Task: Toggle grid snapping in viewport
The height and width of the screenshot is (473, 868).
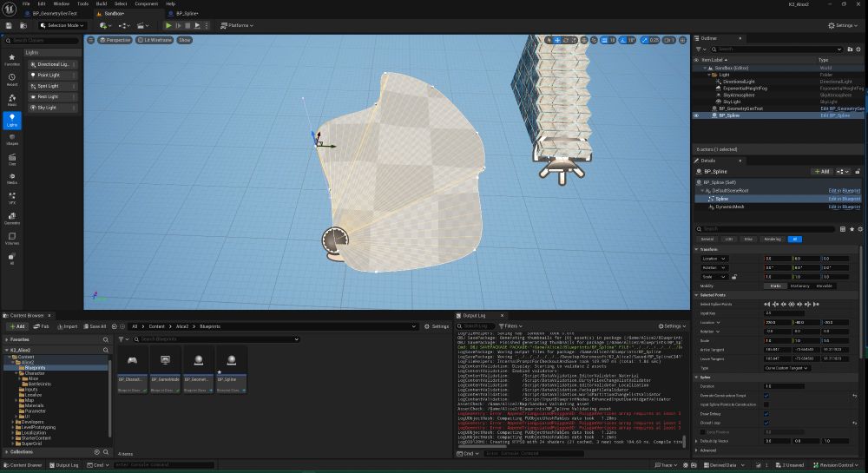Action: pyautogui.click(x=604, y=40)
